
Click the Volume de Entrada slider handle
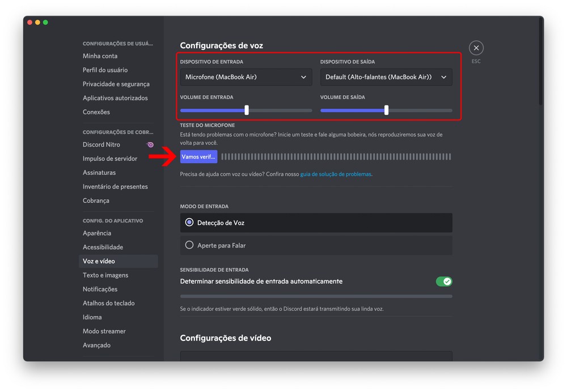[247, 110]
